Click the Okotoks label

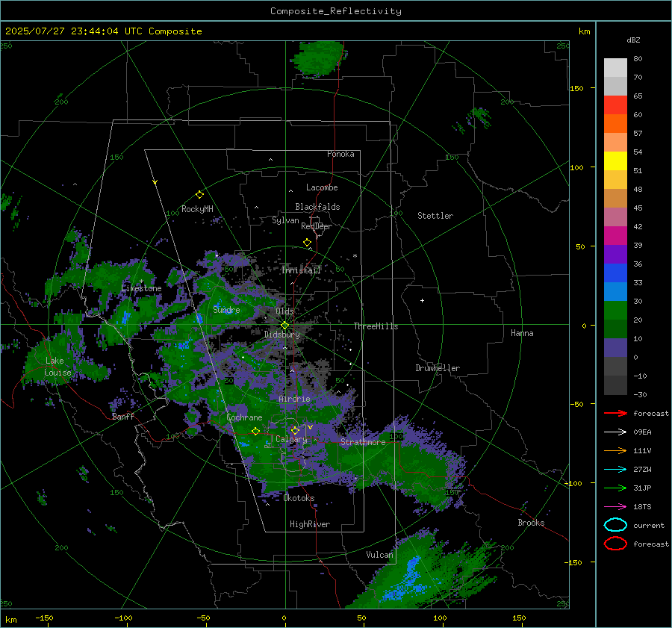299,498
